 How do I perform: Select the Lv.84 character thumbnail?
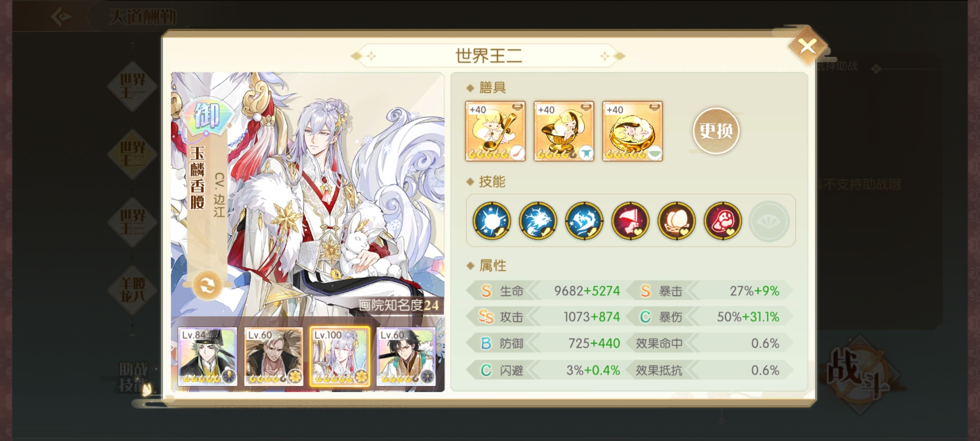[207, 356]
